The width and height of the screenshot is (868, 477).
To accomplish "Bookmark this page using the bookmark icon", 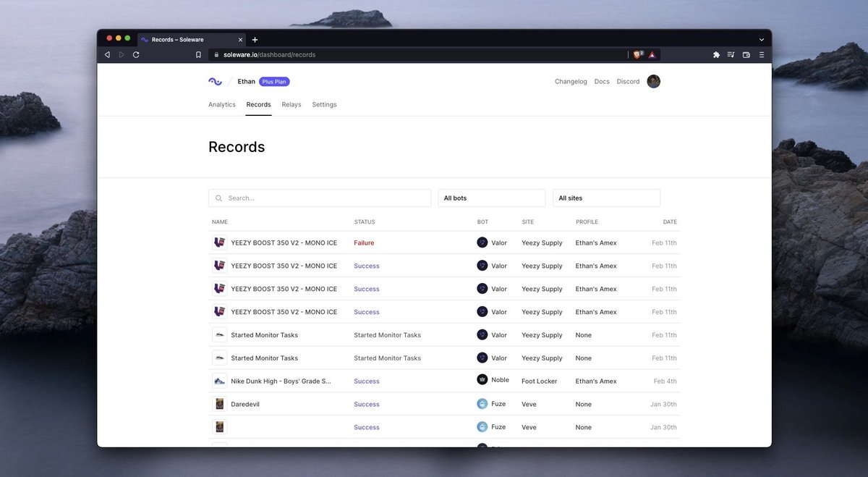I will pos(198,54).
